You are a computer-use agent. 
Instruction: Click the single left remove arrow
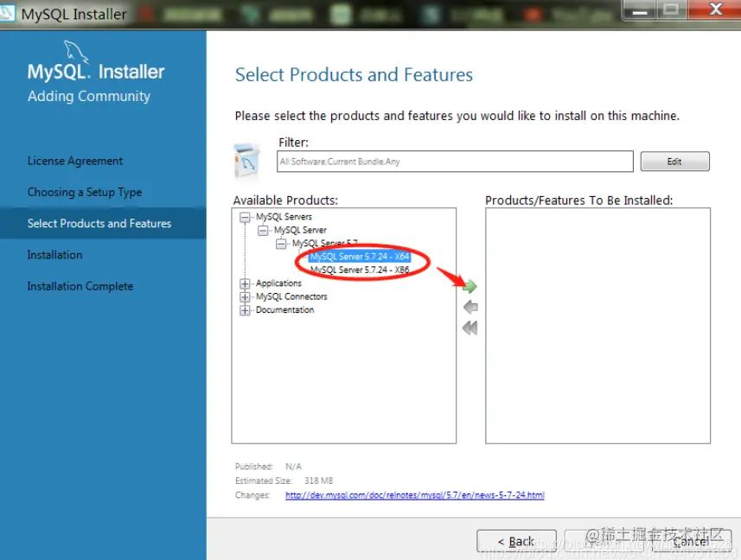coord(470,307)
